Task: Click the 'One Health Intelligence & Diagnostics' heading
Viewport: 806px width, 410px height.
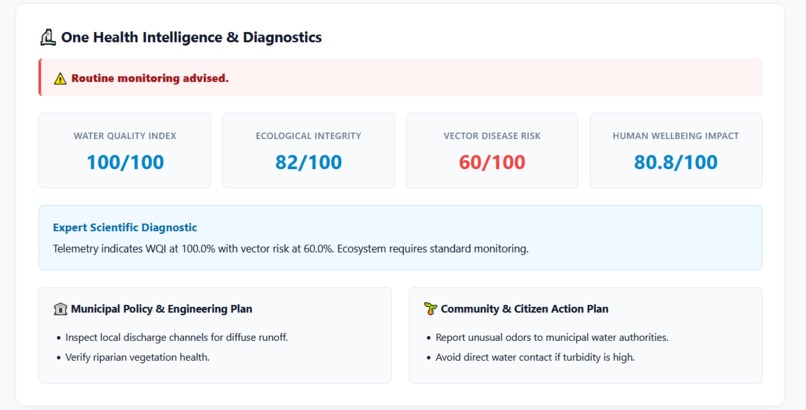Action: [x=191, y=38]
